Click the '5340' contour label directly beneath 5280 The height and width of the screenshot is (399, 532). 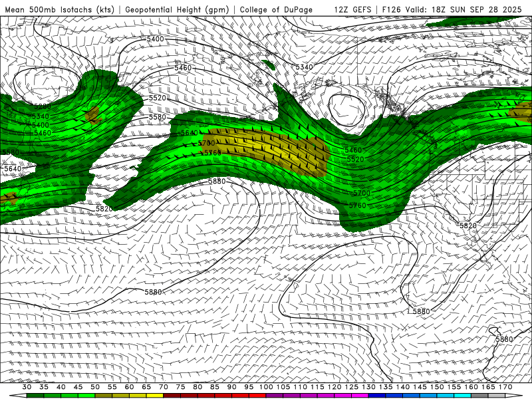(x=41, y=116)
